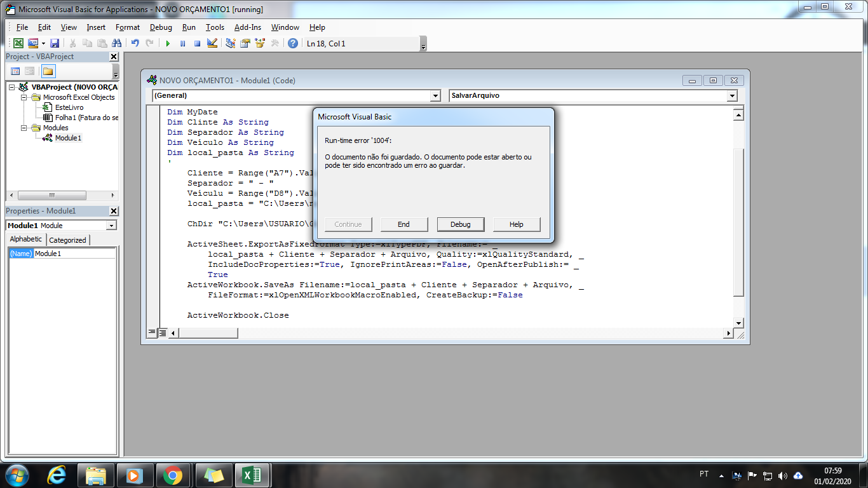Close the Project - VBAProject panel
This screenshot has height=488, width=868.
pyautogui.click(x=114, y=57)
